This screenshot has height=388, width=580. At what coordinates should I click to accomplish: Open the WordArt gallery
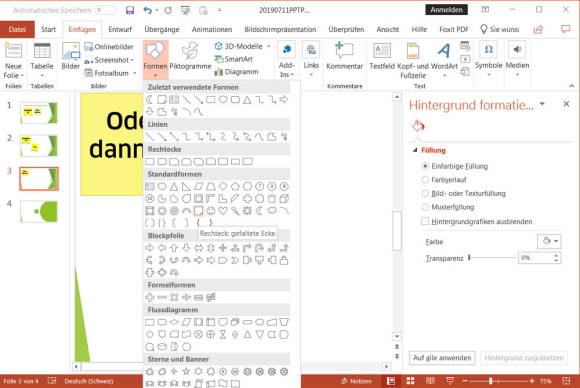coord(444,59)
